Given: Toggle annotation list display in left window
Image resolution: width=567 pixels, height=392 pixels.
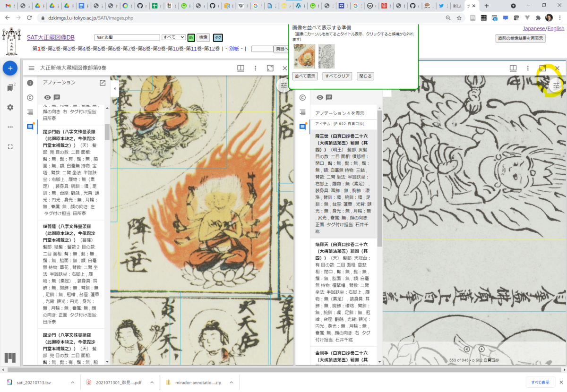Looking at the screenshot, I should tap(57, 97).
